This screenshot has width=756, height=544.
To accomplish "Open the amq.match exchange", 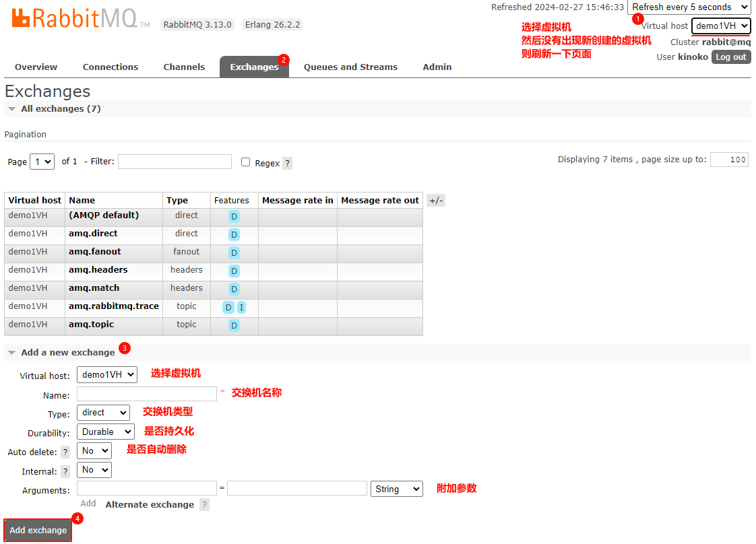I will pos(94,288).
